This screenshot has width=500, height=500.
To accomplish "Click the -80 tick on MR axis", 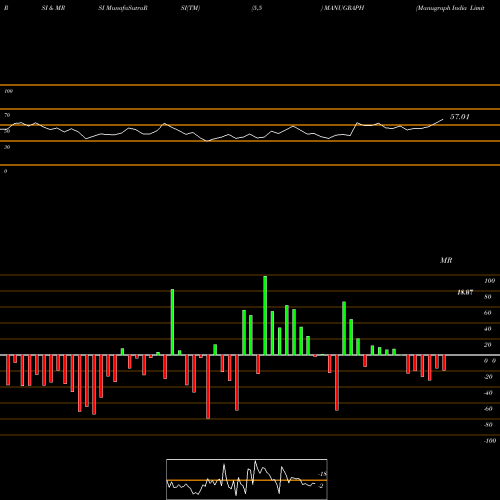I will point(488,425).
